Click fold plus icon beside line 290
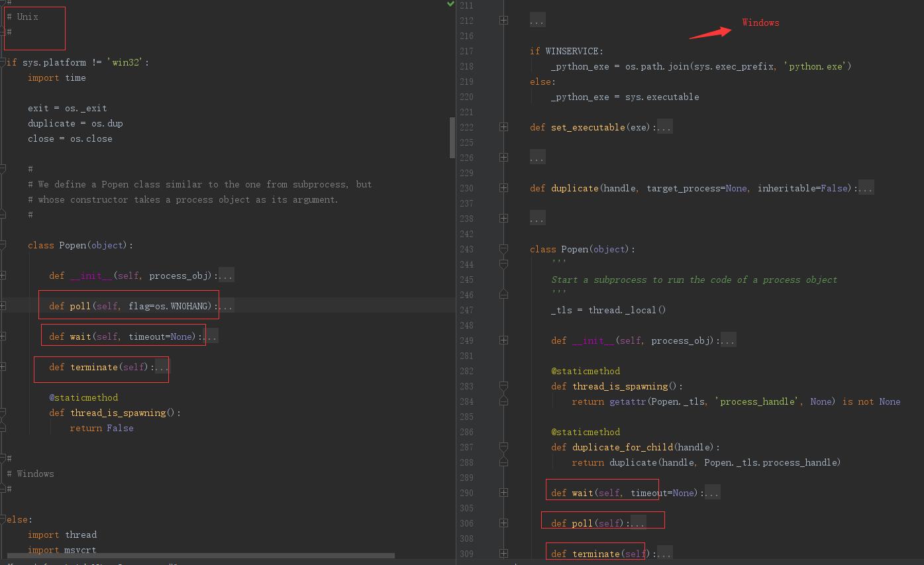 [x=503, y=493]
